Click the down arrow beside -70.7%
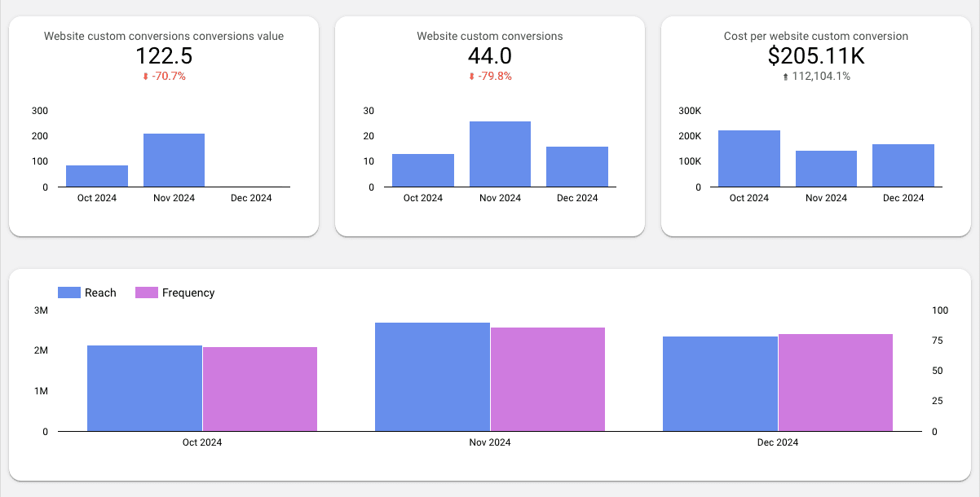The height and width of the screenshot is (497, 980). tap(146, 77)
